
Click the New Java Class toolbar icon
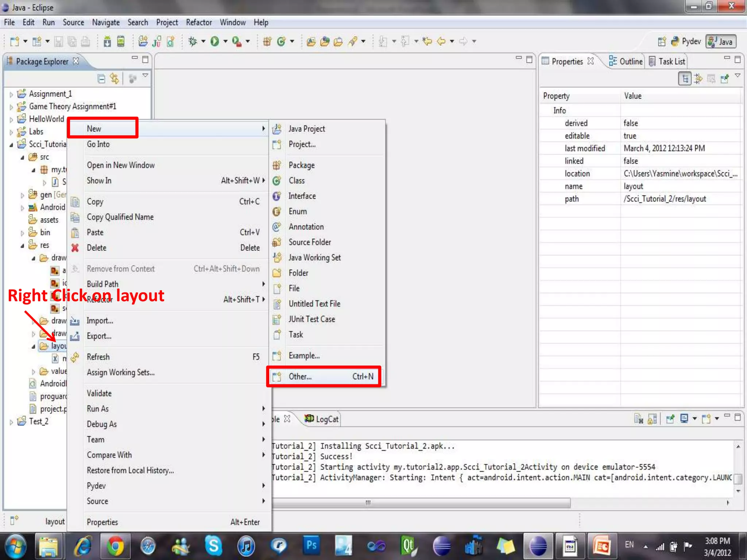click(x=281, y=41)
